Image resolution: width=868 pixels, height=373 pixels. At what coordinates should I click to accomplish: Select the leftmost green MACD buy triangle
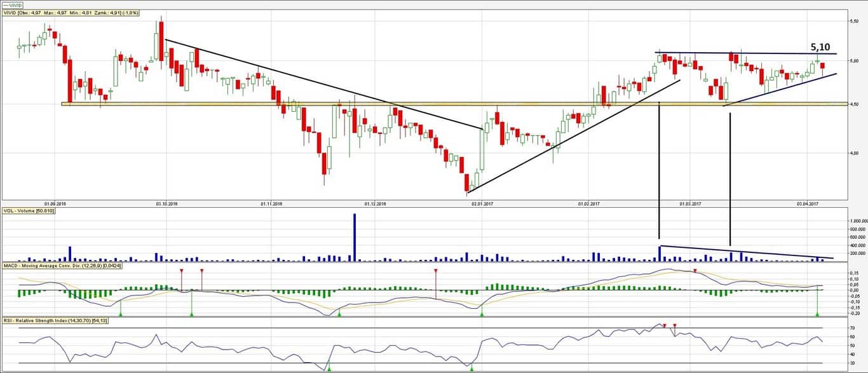click(x=121, y=313)
